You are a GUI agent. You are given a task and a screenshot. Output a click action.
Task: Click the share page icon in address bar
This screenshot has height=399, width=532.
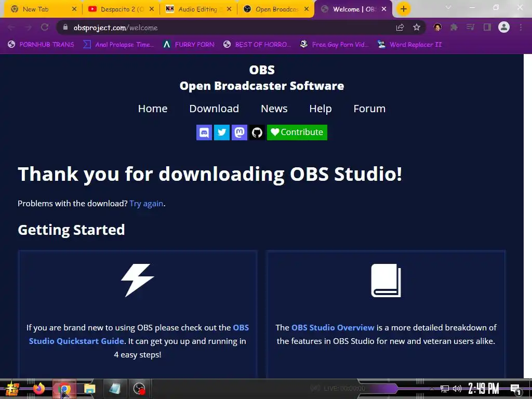point(400,28)
